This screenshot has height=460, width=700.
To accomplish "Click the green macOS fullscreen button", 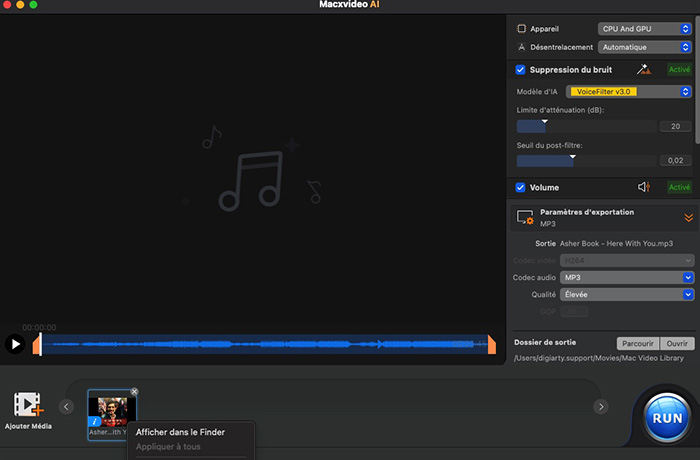I will [x=33, y=4].
